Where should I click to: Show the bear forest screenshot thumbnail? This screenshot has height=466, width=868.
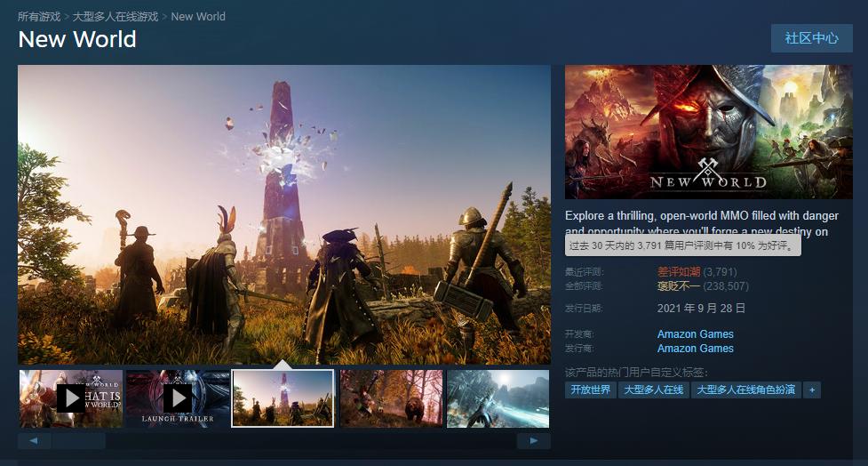(391, 398)
